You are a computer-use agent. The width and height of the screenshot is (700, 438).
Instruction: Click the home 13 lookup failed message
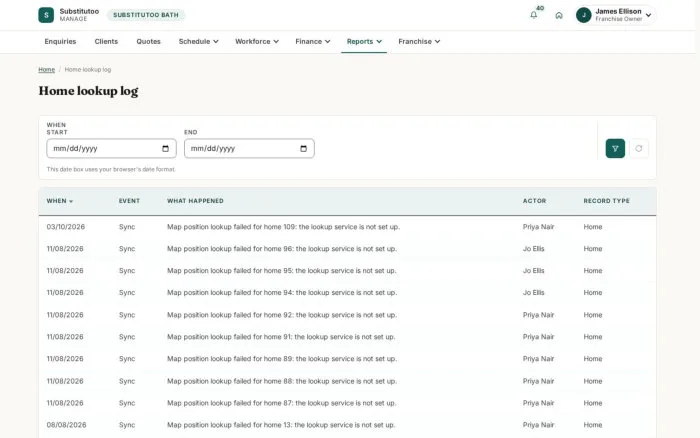[281, 425]
